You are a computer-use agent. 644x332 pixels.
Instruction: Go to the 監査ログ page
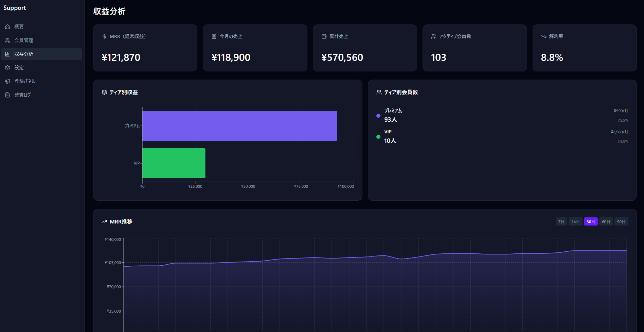click(22, 95)
